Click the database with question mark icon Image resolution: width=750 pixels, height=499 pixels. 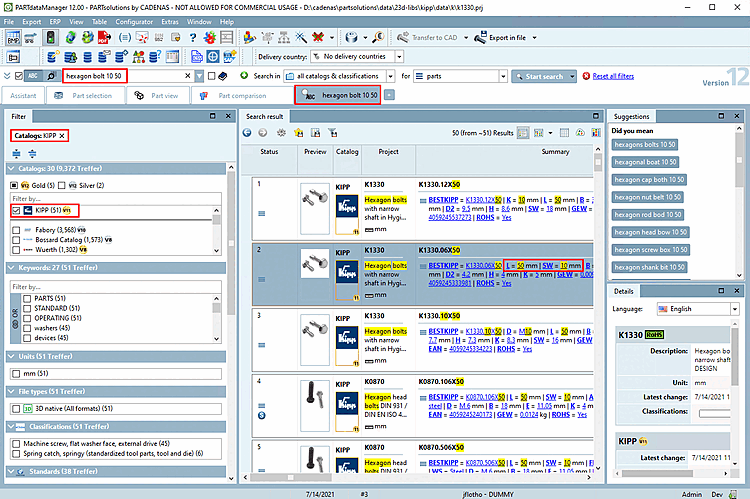pos(155,56)
